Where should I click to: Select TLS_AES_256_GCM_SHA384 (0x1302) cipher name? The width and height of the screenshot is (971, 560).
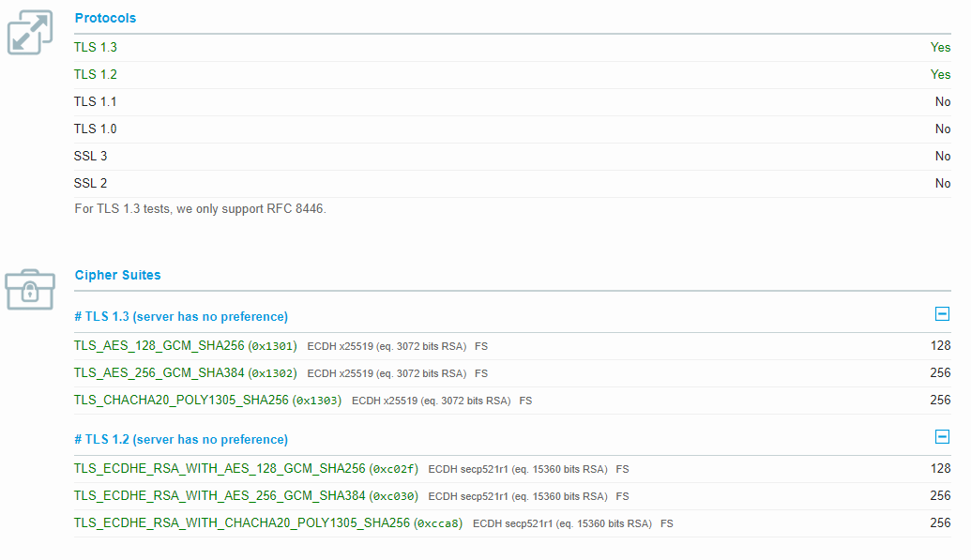click(x=185, y=373)
